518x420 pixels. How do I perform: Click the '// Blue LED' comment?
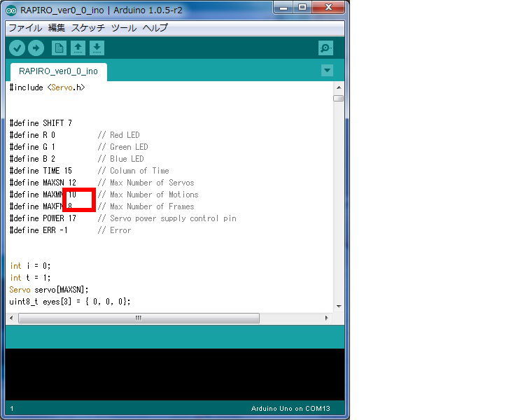pos(120,159)
